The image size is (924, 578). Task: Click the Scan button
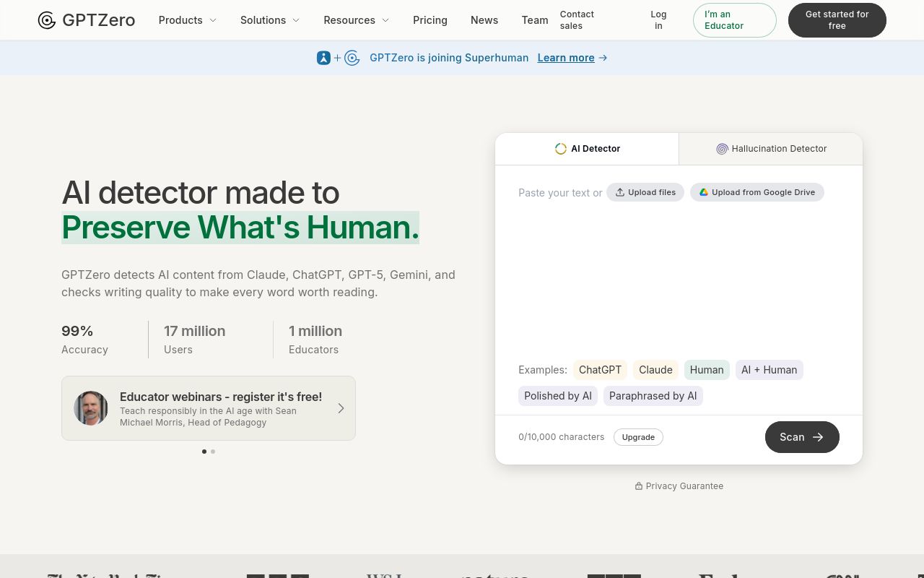coord(802,437)
